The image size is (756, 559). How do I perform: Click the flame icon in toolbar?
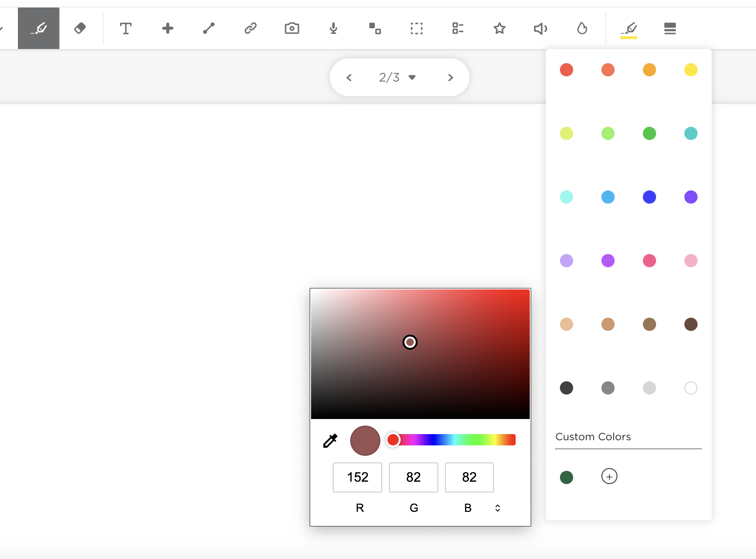pyautogui.click(x=582, y=28)
